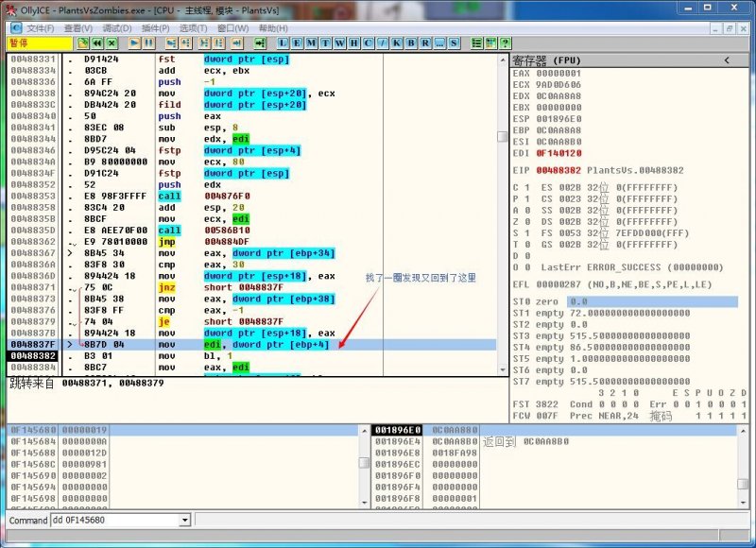This screenshot has height=548, width=756.
Task: Toggle the S flag value
Action: click(527, 233)
